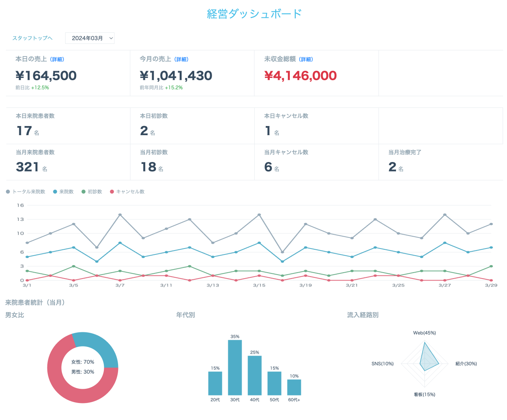Click the スタッフトップへ link

(x=32, y=38)
